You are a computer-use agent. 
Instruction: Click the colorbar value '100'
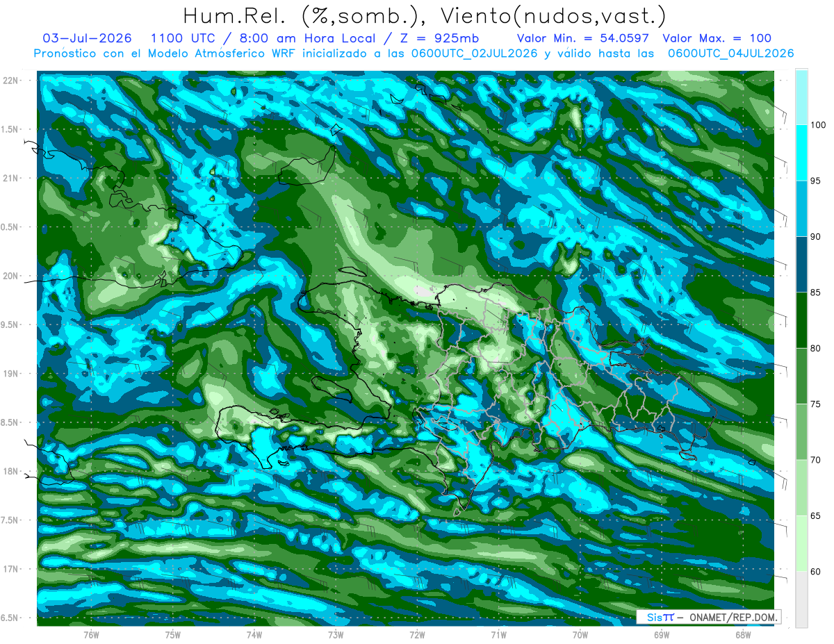point(819,125)
